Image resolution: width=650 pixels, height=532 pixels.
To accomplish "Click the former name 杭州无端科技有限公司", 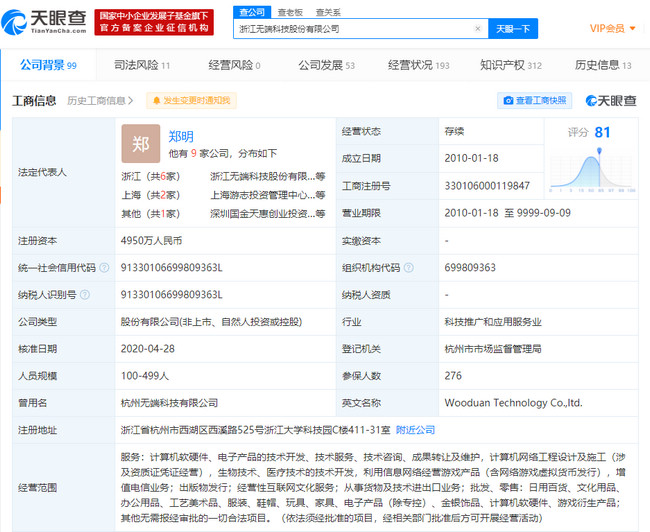I will point(169,403).
